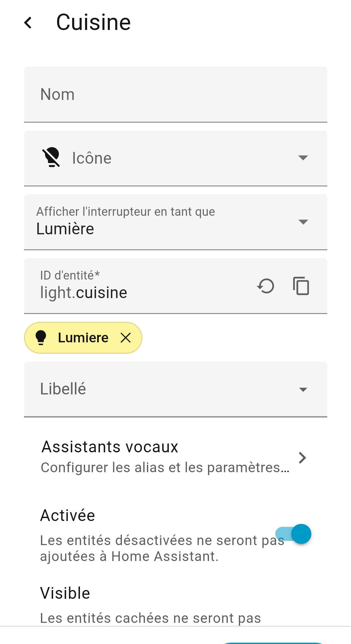The width and height of the screenshot is (351, 644).
Task: Copy the entity ID light.cuisine
Action: click(301, 286)
